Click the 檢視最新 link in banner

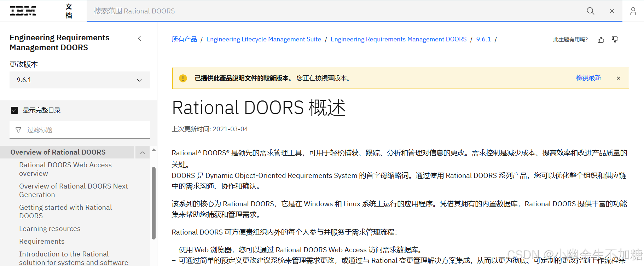point(588,78)
